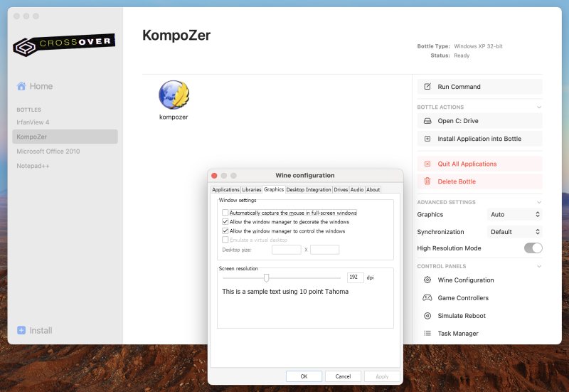
Task: Switch to the Libraries tab
Action: [252, 190]
